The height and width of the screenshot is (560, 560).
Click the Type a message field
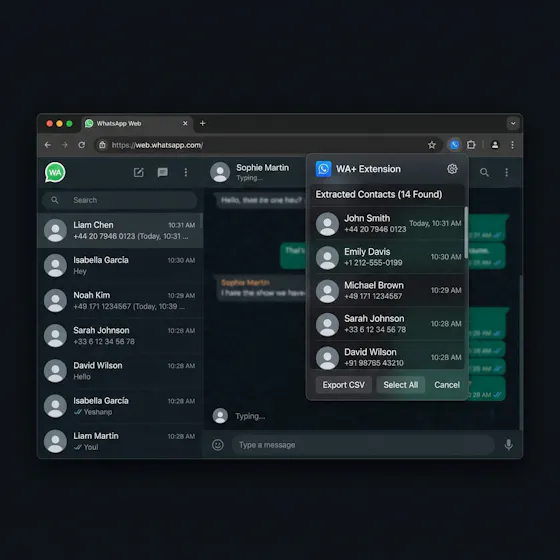tap(363, 445)
